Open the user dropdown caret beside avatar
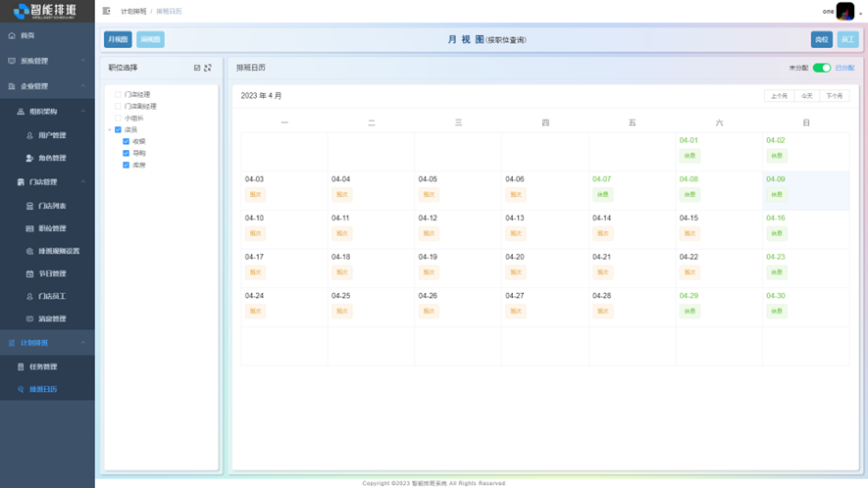 coord(860,14)
